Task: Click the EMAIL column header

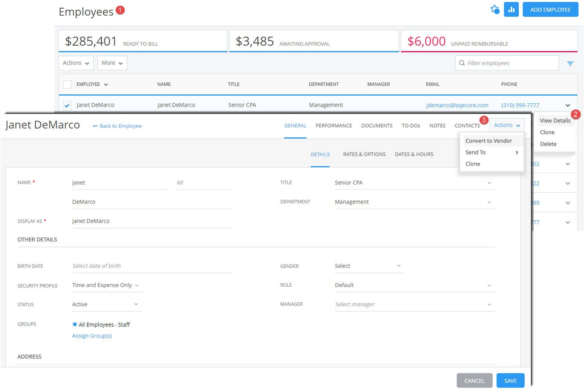Action: (x=433, y=84)
